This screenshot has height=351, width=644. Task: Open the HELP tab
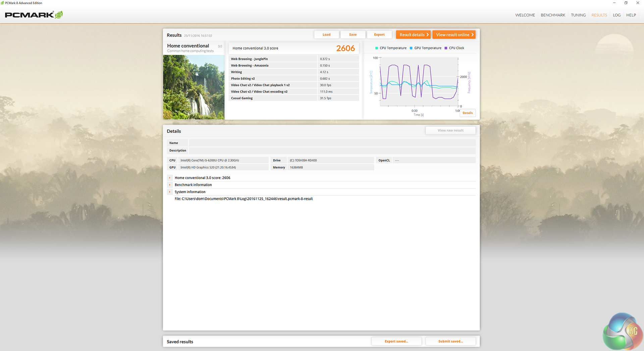point(631,15)
